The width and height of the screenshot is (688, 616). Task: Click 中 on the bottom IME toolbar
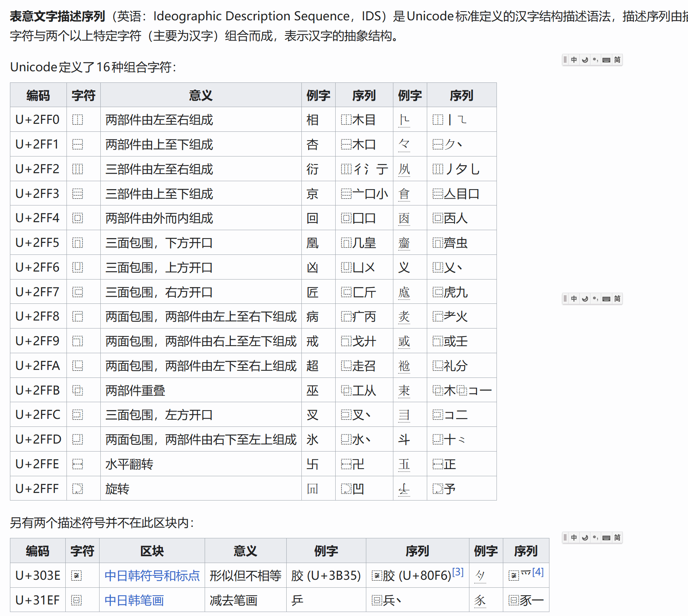click(574, 538)
